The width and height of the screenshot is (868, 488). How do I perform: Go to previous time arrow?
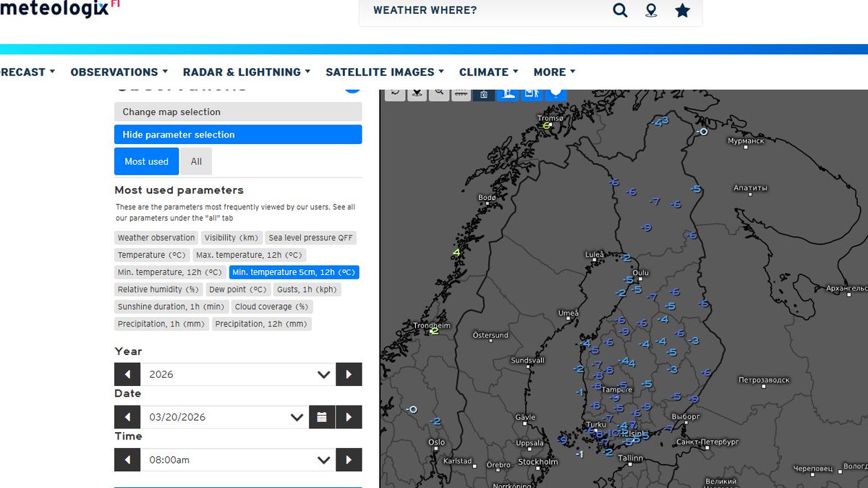point(127,460)
